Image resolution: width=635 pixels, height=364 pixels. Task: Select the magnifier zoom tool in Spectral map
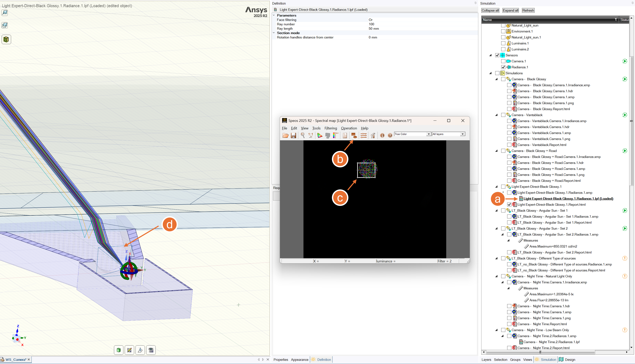point(303,135)
